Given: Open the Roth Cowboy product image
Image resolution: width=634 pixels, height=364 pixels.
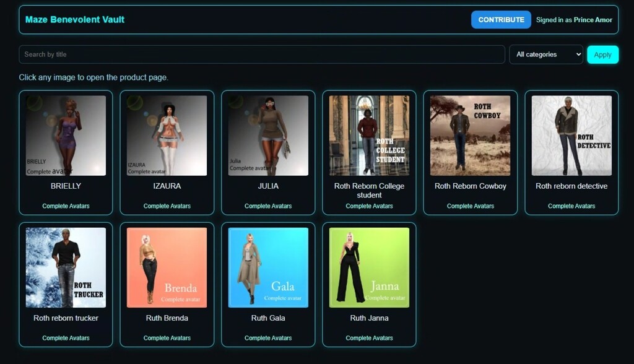Looking at the screenshot, I should [470, 136].
